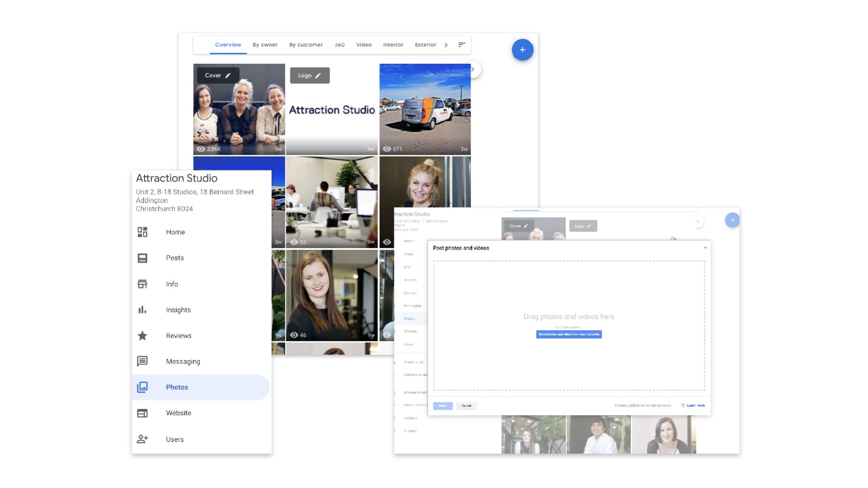This screenshot has height=488, width=868.
Task: Expand more photo category tabs with arrow
Action: tap(446, 45)
